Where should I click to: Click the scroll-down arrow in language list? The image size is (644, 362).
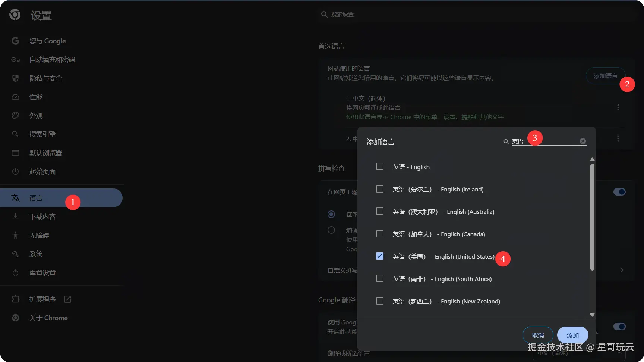tap(592, 315)
